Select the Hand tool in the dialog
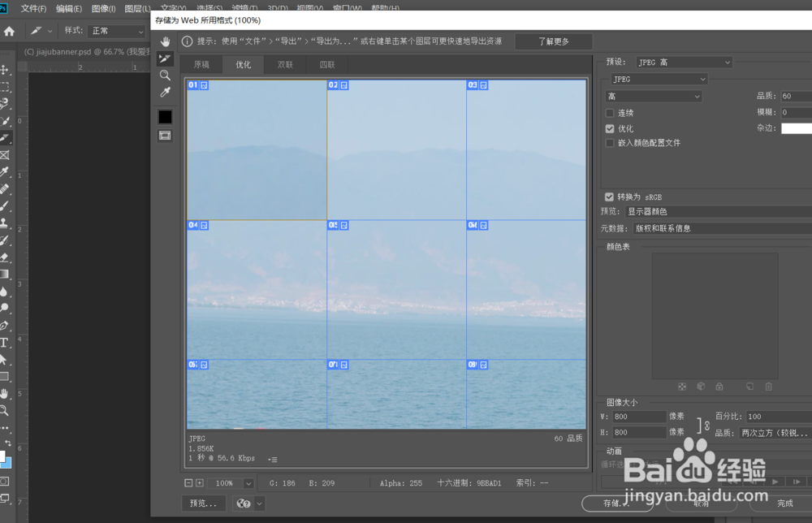 [165, 41]
